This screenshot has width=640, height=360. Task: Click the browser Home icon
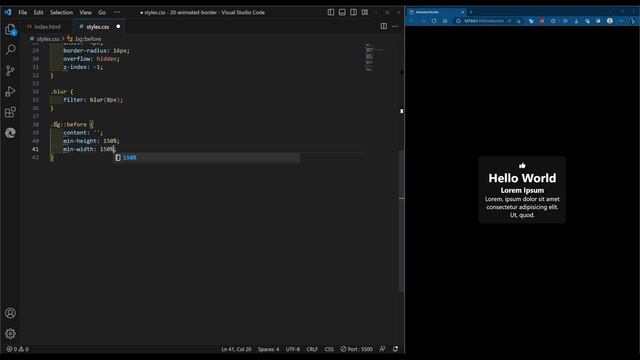445,21
